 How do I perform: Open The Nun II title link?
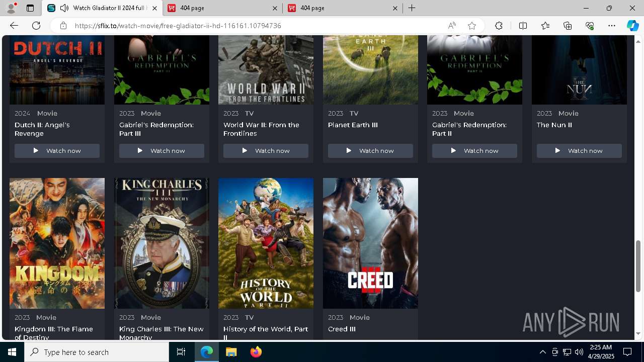[554, 125]
